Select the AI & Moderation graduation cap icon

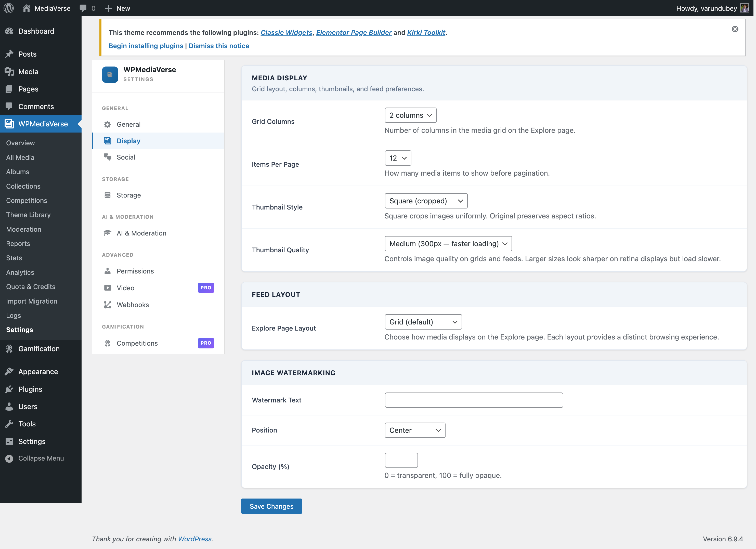[107, 233]
